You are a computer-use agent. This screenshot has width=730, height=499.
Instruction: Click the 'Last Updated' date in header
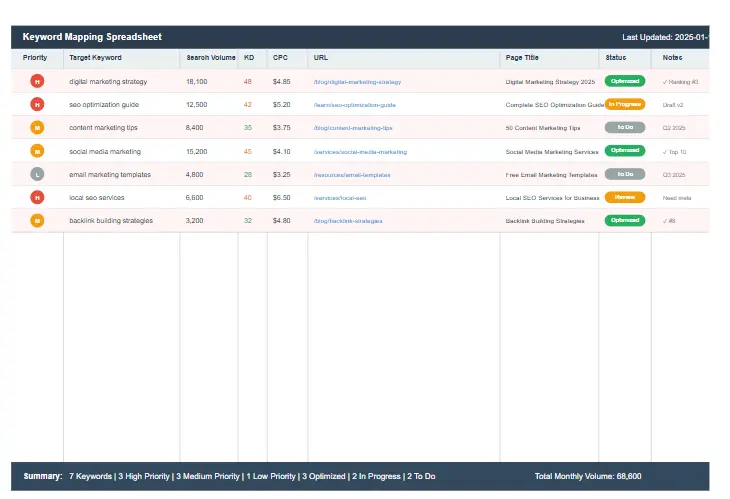pos(666,37)
